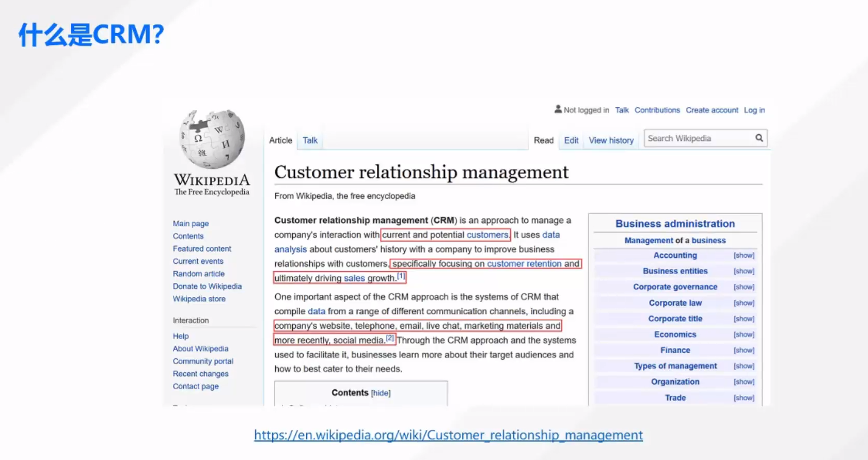The height and width of the screenshot is (460, 868).
Task: Expand Organization with [show]
Action: (x=744, y=382)
